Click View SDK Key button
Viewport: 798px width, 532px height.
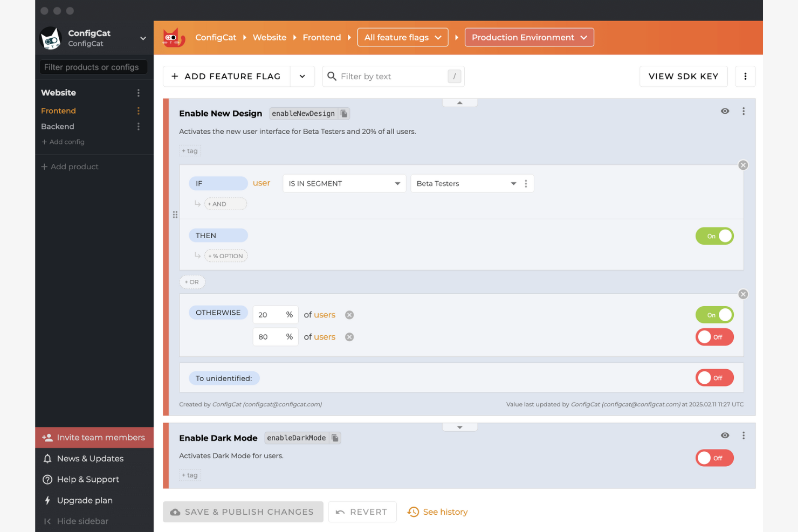pos(683,77)
